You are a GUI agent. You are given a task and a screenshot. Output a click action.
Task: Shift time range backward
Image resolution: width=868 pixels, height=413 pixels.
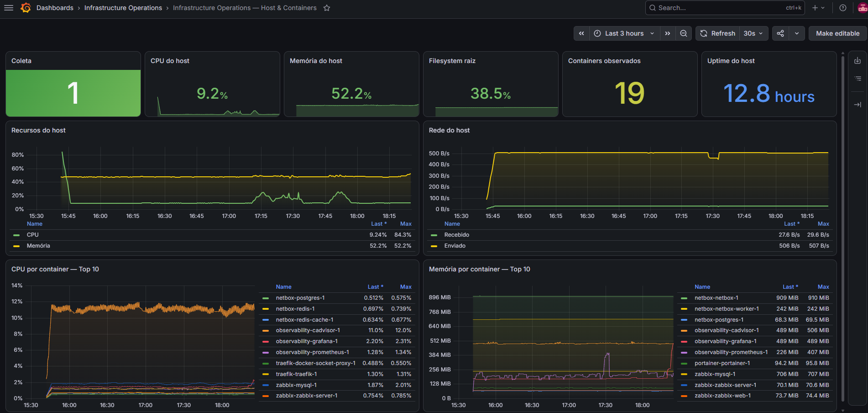click(x=581, y=33)
